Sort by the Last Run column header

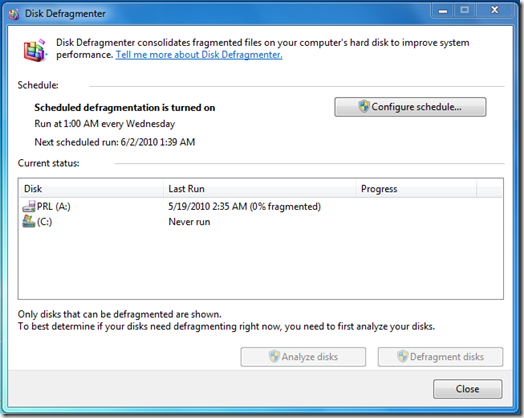click(260, 189)
